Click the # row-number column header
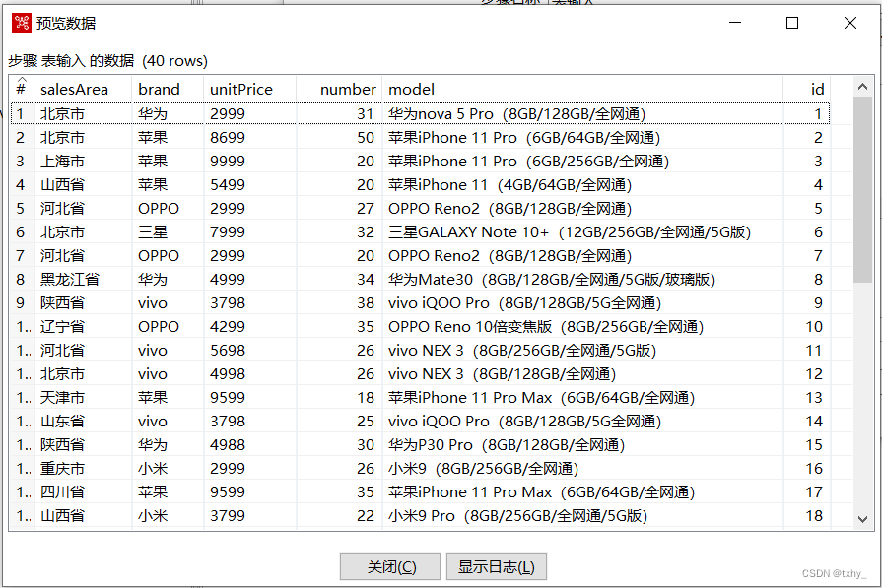Viewport: 882px width, 588px height. tap(21, 89)
